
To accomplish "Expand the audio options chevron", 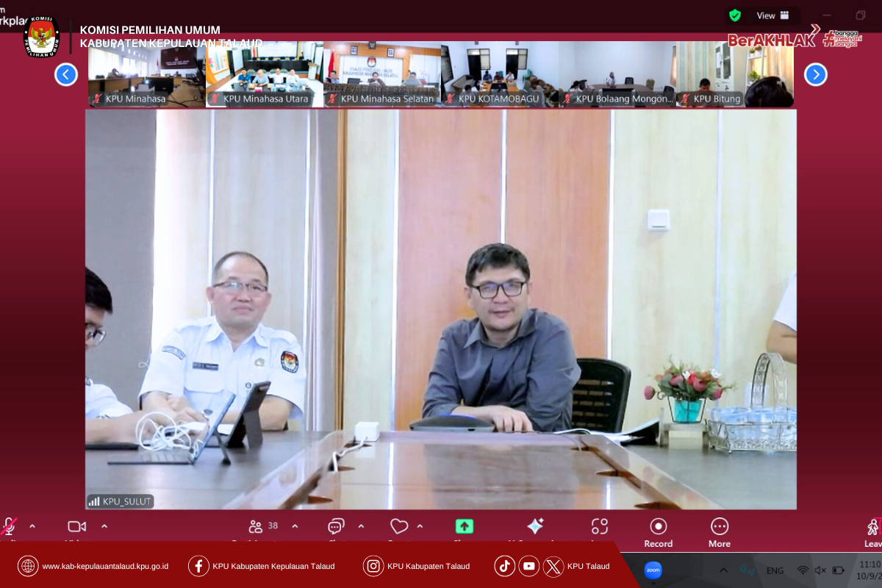I will (x=32, y=526).
